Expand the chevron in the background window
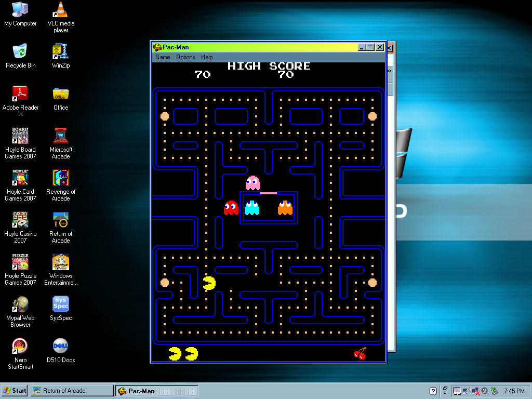The width and height of the screenshot is (532, 399). 390,71
